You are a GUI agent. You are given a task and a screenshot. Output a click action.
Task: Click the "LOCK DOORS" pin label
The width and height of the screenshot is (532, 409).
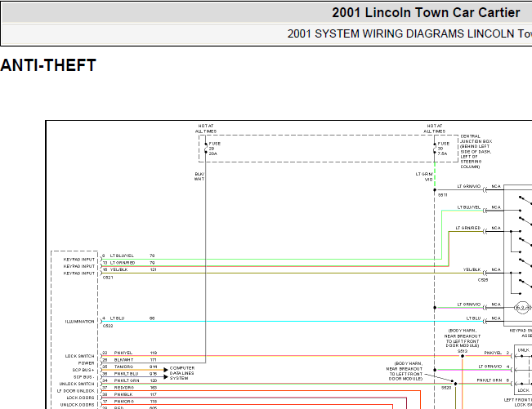pos(80,398)
